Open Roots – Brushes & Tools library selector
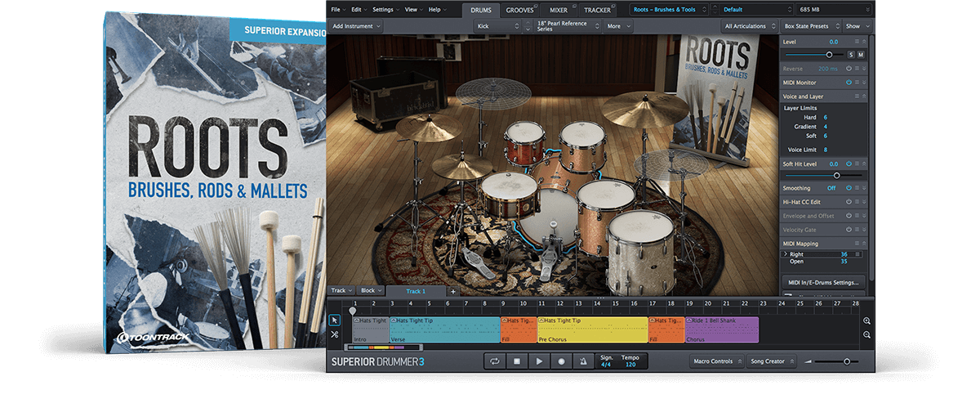Image resolution: width=980 pixels, height=399 pixels. point(668,10)
